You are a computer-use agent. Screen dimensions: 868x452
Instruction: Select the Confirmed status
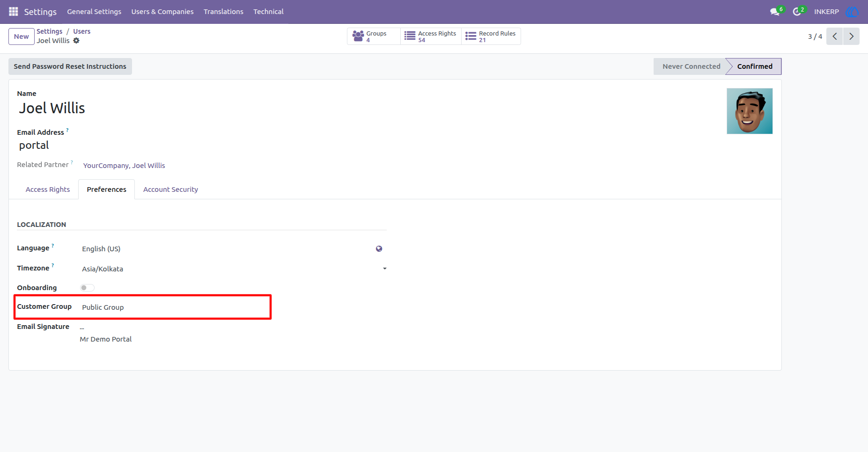tap(755, 66)
